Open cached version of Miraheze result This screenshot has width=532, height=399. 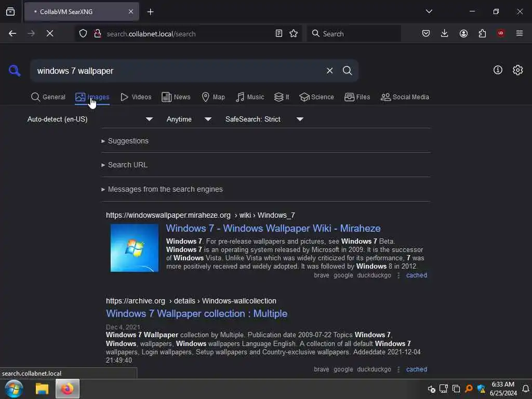[416, 275]
